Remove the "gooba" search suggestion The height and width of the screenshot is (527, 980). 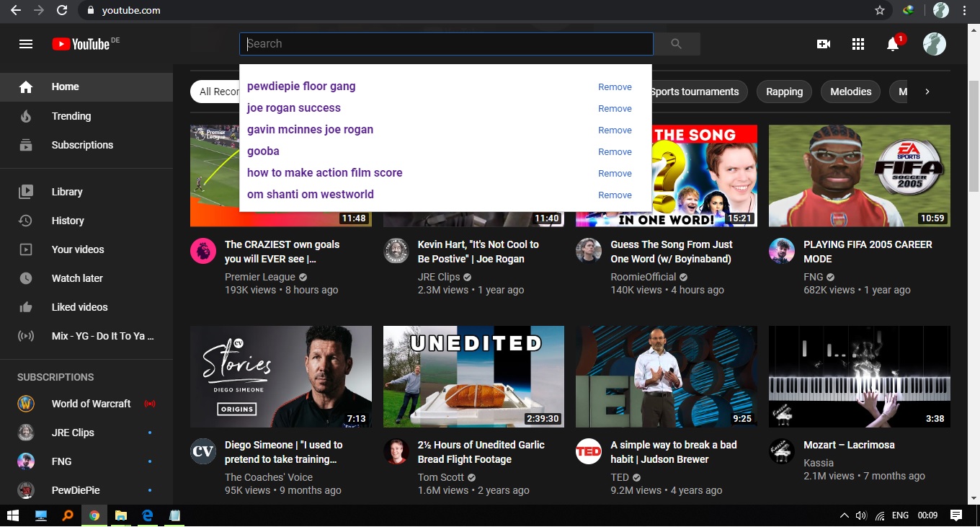(615, 152)
